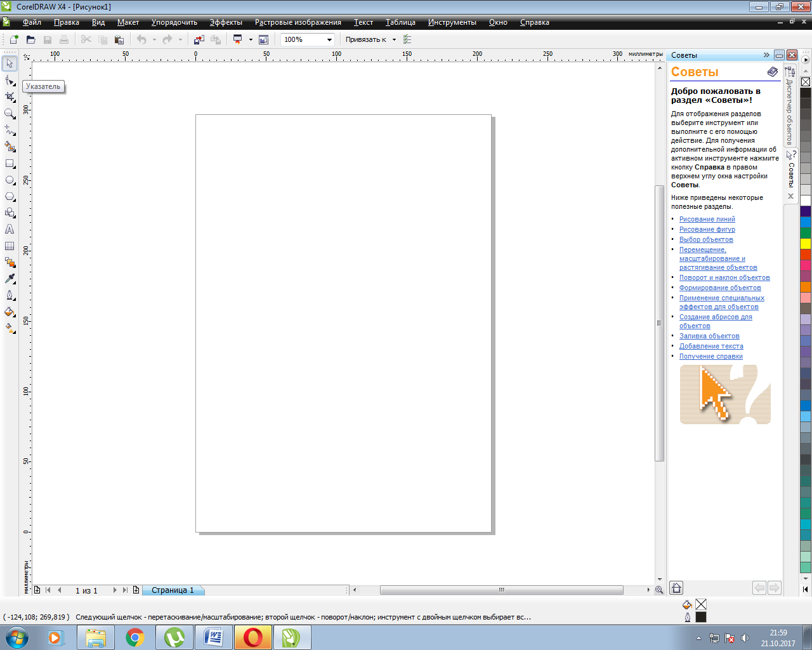
Task: Open the Рисование линий link
Action: (x=707, y=219)
